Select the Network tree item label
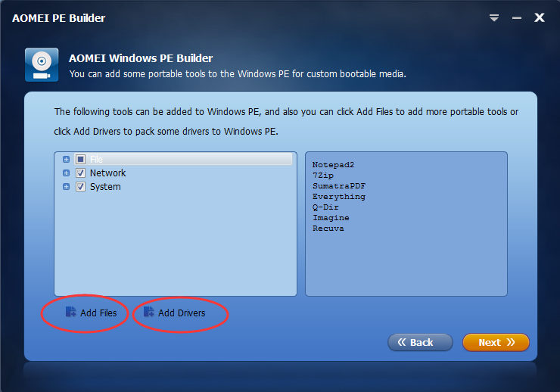 click(x=108, y=173)
